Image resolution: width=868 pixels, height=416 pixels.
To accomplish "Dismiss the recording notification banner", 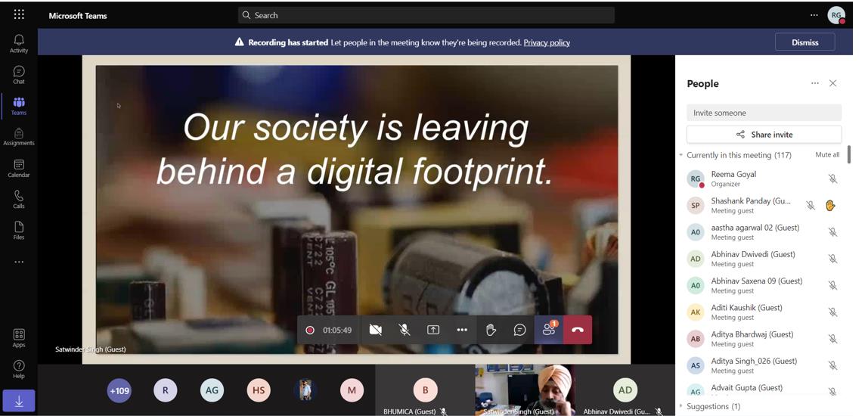I will 804,42.
